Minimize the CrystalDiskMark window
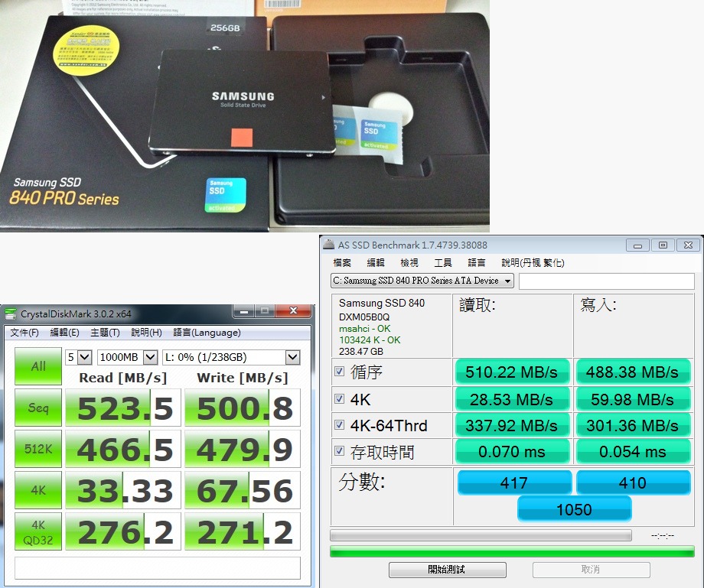 [x=244, y=310]
